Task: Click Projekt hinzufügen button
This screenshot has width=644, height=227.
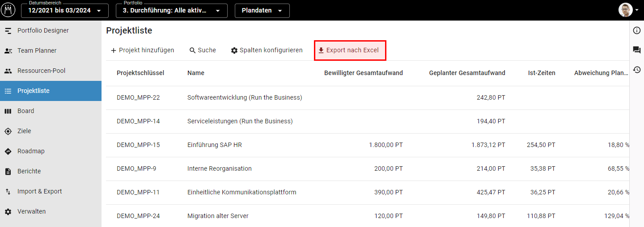Action: 142,50
